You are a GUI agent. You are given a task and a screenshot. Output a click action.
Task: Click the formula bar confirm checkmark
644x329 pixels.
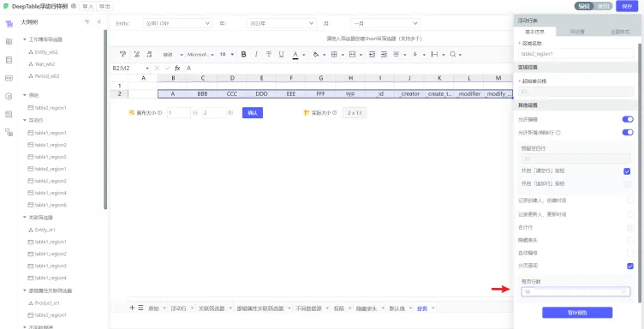167,69
